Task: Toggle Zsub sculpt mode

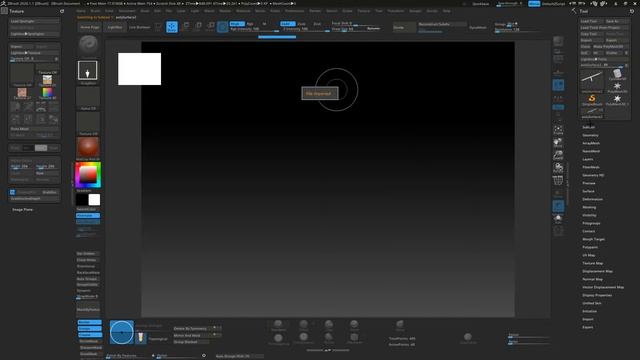Action: [302, 24]
